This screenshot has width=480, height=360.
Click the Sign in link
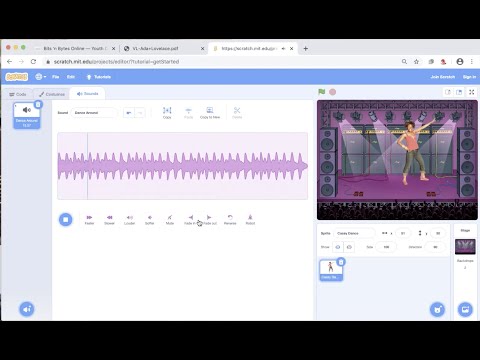tap(469, 77)
